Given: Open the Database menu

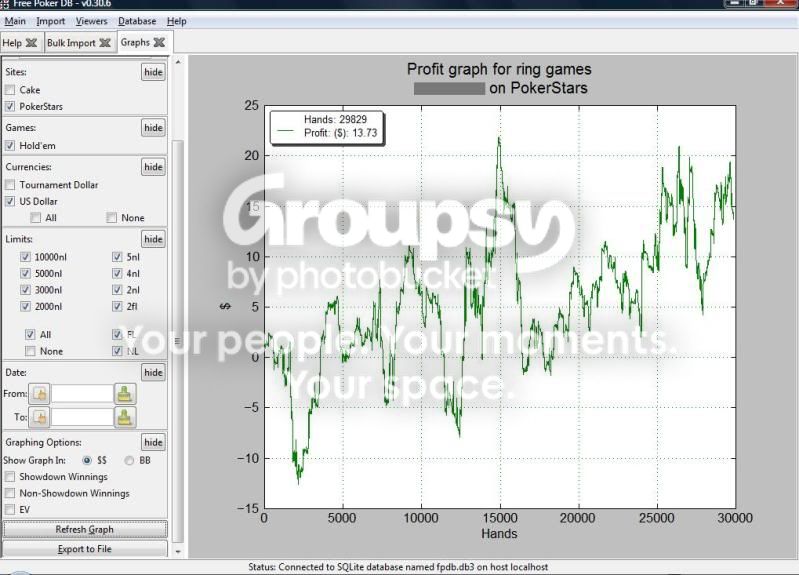Looking at the screenshot, I should click(137, 21).
